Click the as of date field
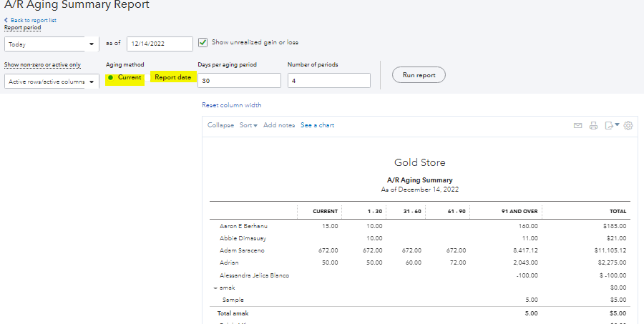 tap(160, 44)
